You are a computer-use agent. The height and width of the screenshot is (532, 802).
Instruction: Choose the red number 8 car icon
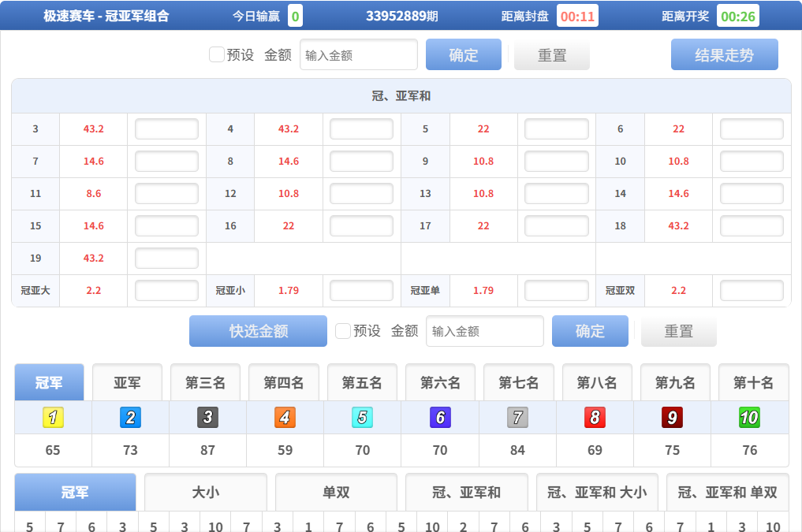tap(595, 418)
